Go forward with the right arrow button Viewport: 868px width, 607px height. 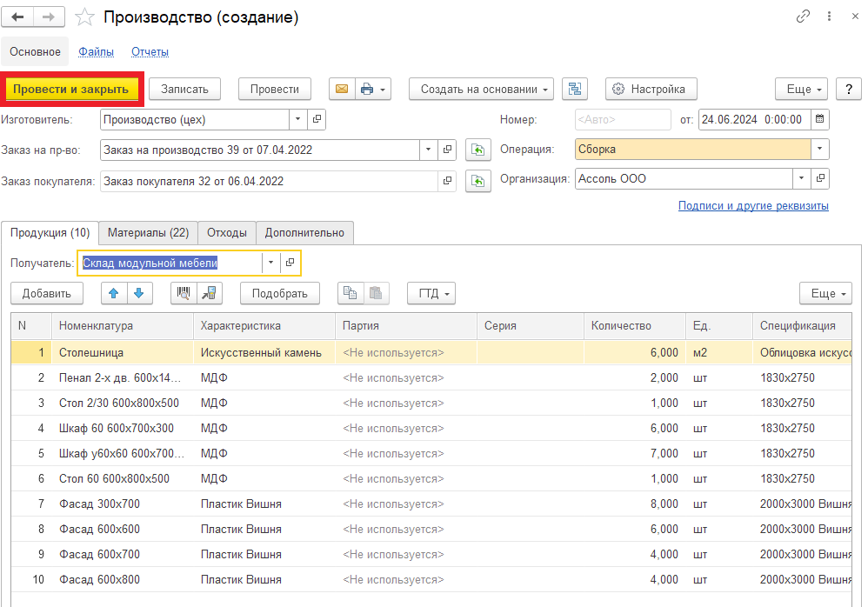[x=49, y=17]
